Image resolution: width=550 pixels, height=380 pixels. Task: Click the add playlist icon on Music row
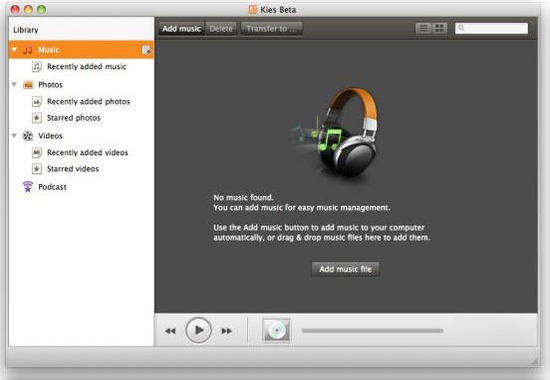[x=146, y=50]
